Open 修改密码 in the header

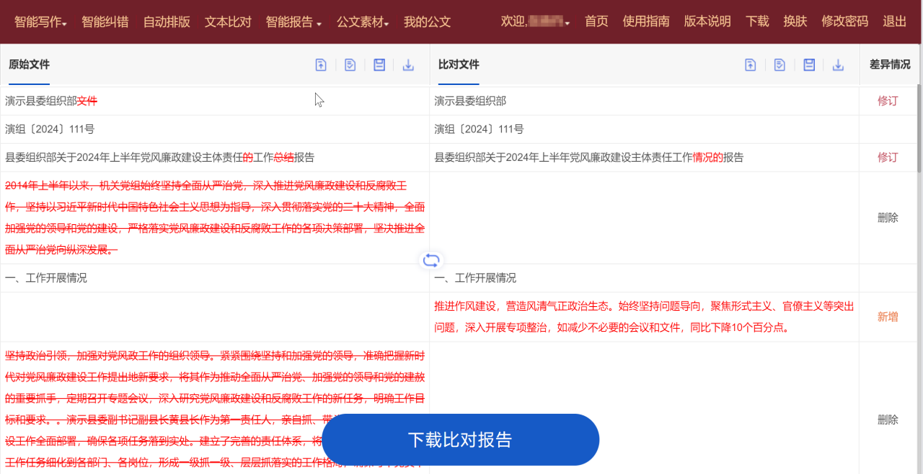[x=844, y=22]
